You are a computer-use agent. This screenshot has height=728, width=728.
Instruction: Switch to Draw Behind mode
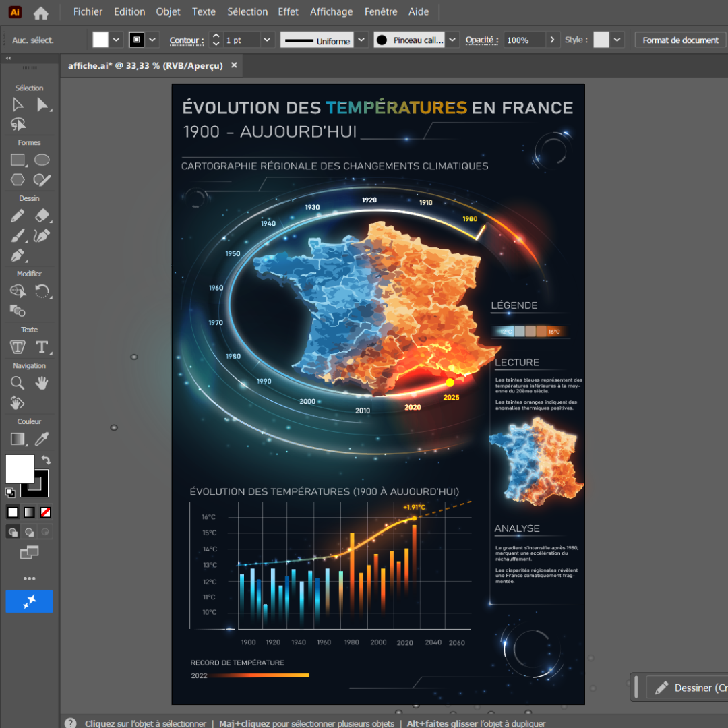coord(30,533)
